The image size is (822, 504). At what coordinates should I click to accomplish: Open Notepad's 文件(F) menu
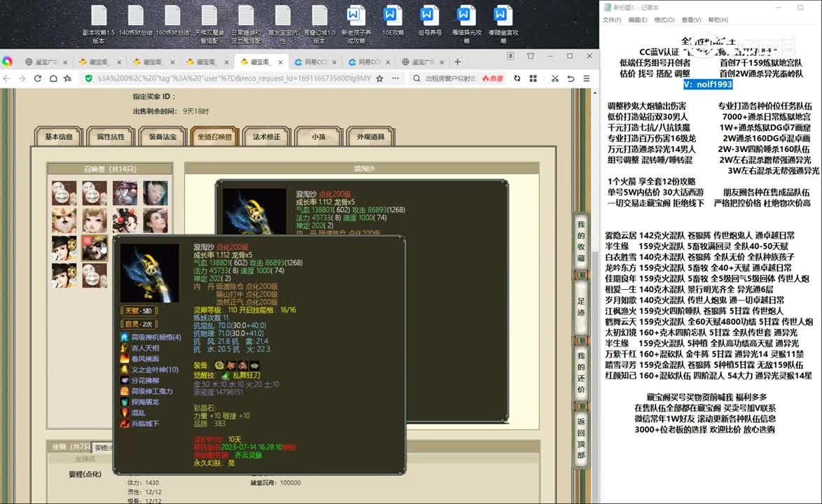(612, 20)
